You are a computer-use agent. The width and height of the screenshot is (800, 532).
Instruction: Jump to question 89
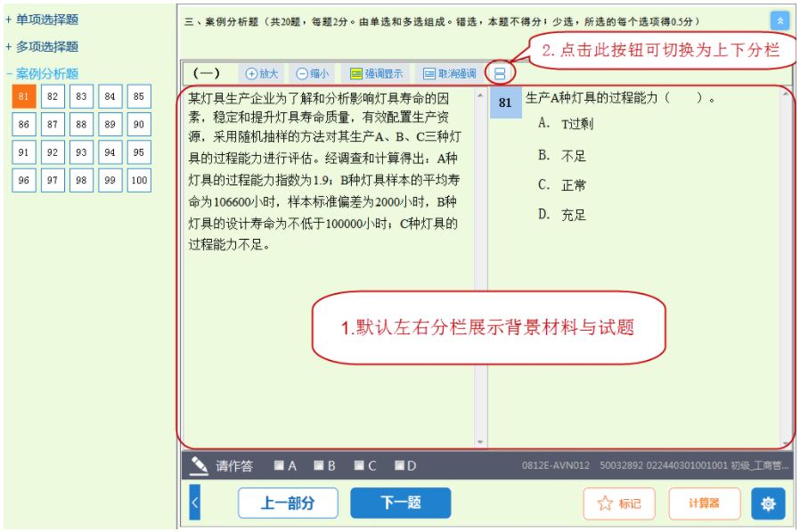[x=110, y=124]
